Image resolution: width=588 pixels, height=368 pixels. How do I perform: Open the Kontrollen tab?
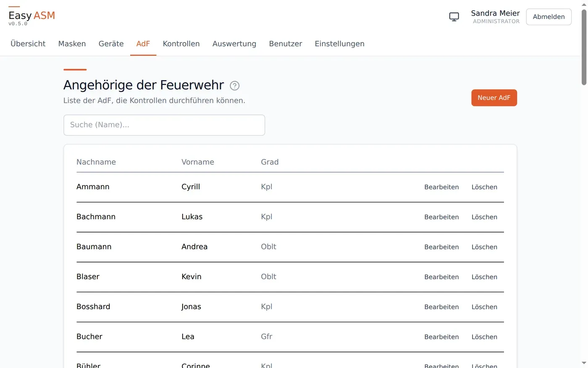[x=181, y=44]
